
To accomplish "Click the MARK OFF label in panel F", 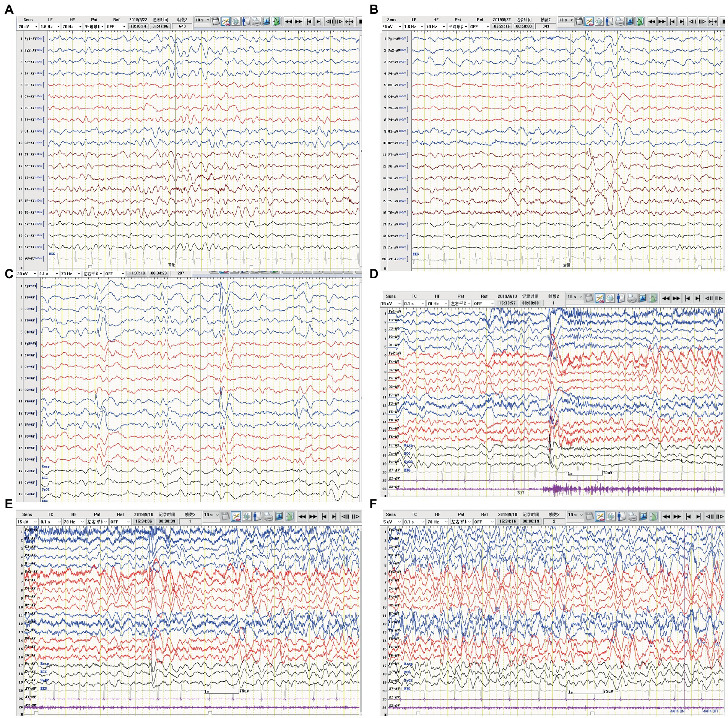I will [x=710, y=711].
